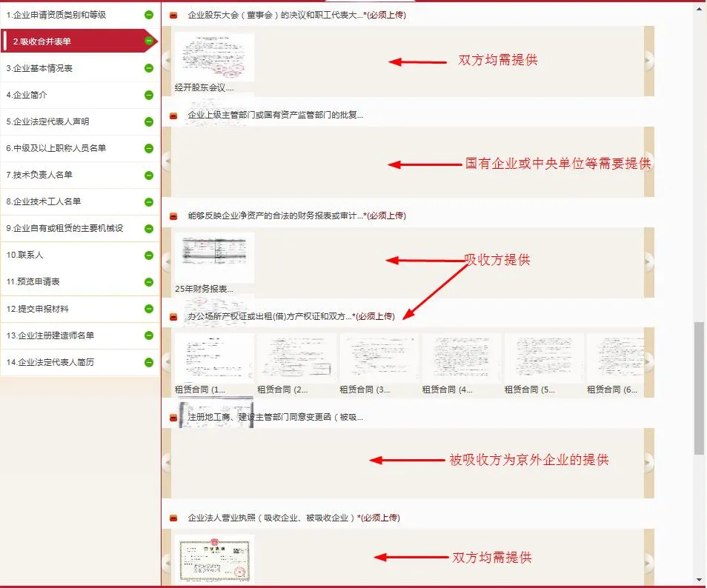Click green icon beside 企业简介
The width and height of the screenshot is (707, 588).
pyautogui.click(x=149, y=95)
